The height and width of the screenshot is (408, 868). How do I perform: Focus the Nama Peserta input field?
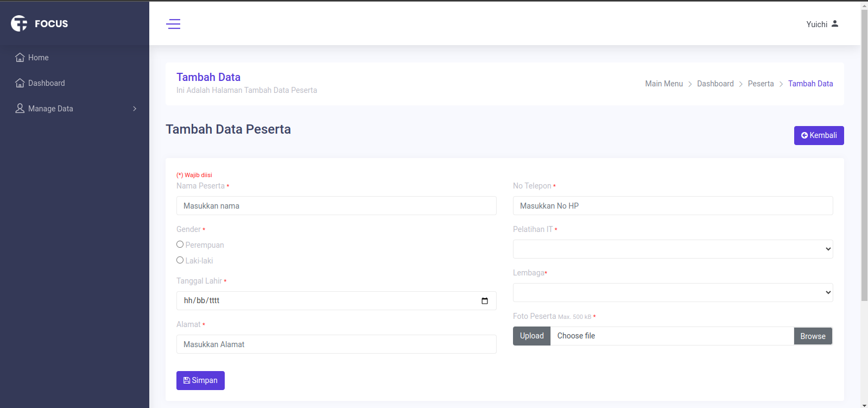coord(336,206)
